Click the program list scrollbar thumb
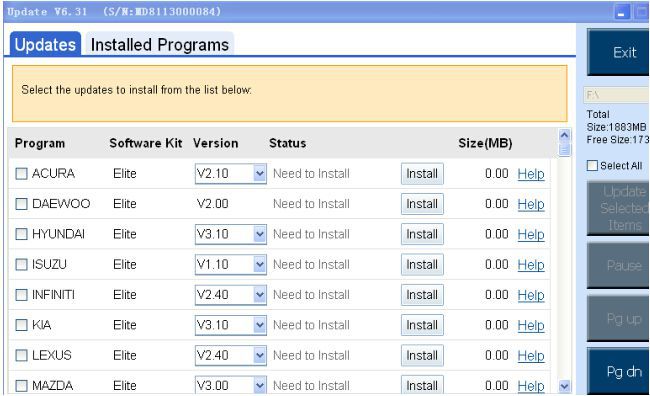The width and height of the screenshot is (650, 396). coord(564,149)
